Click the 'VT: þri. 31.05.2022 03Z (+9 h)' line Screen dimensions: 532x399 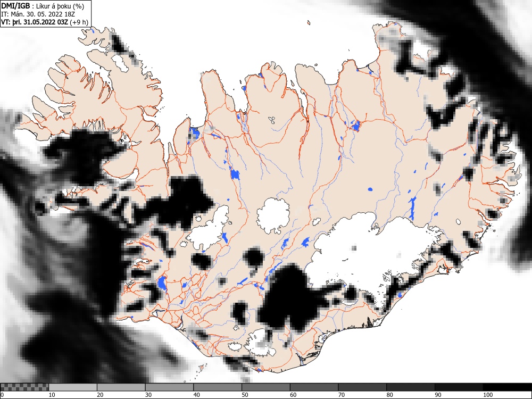tap(45, 22)
